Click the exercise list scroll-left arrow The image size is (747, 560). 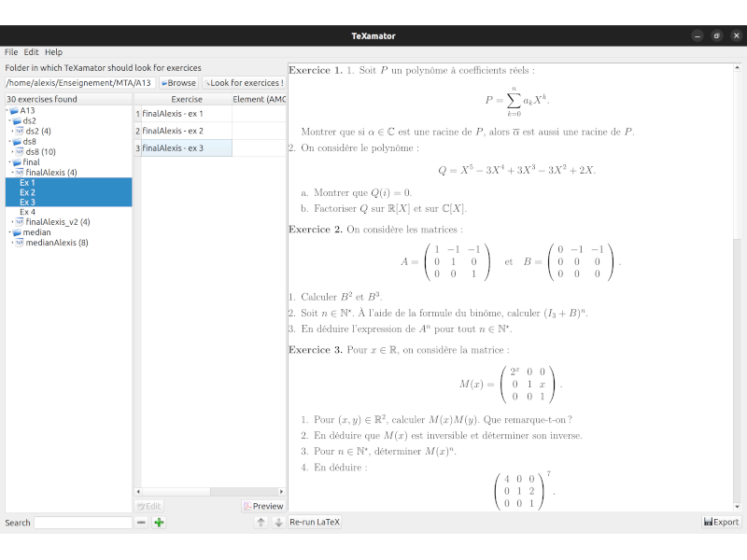click(138, 492)
